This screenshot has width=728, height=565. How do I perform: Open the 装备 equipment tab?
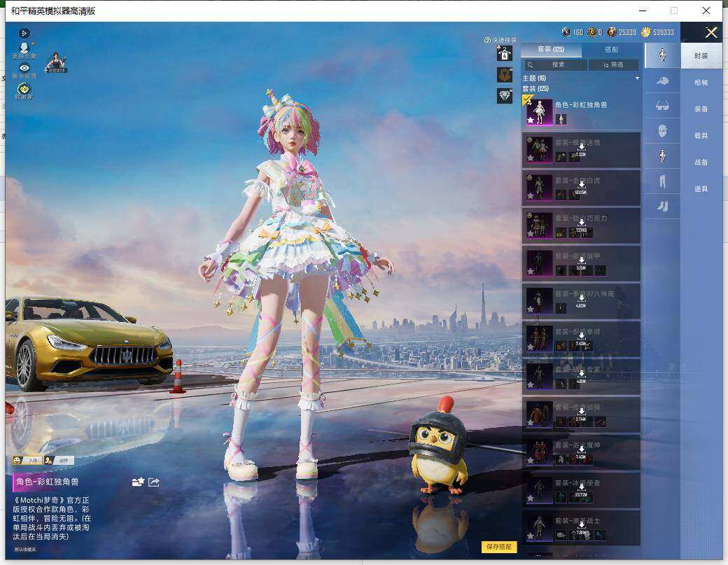[x=701, y=109]
